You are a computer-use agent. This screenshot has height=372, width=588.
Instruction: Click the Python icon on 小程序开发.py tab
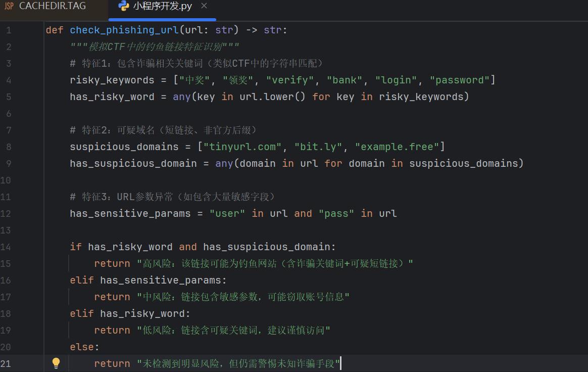point(123,6)
